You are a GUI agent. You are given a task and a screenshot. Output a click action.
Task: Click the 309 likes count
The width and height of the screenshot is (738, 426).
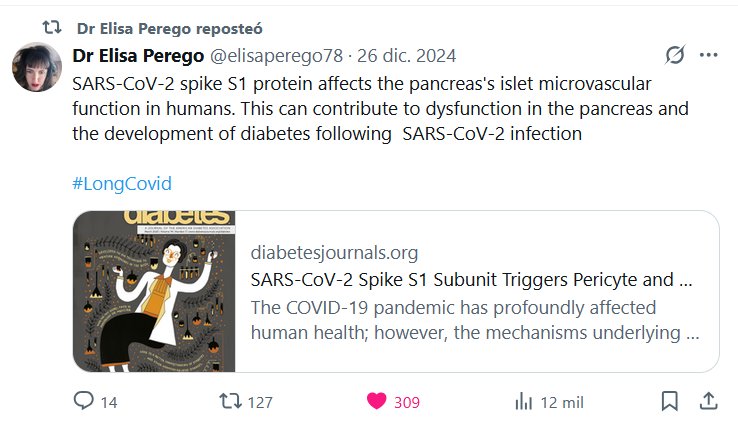[x=407, y=402]
